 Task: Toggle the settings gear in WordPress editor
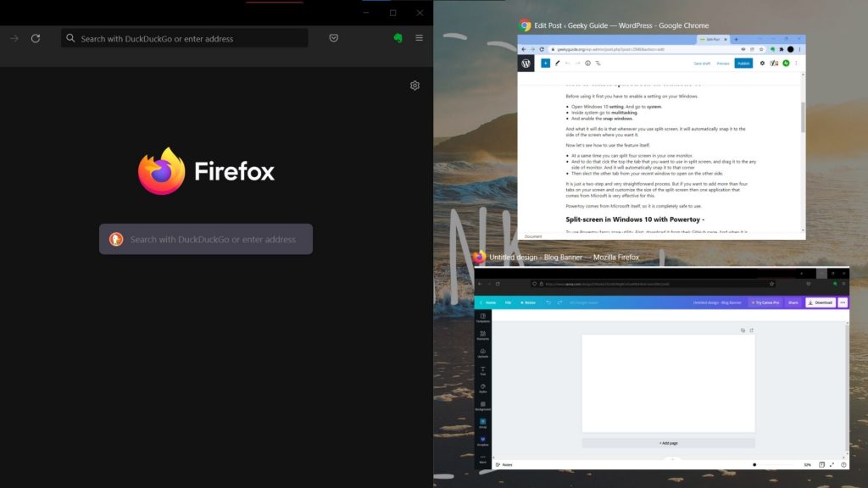762,63
